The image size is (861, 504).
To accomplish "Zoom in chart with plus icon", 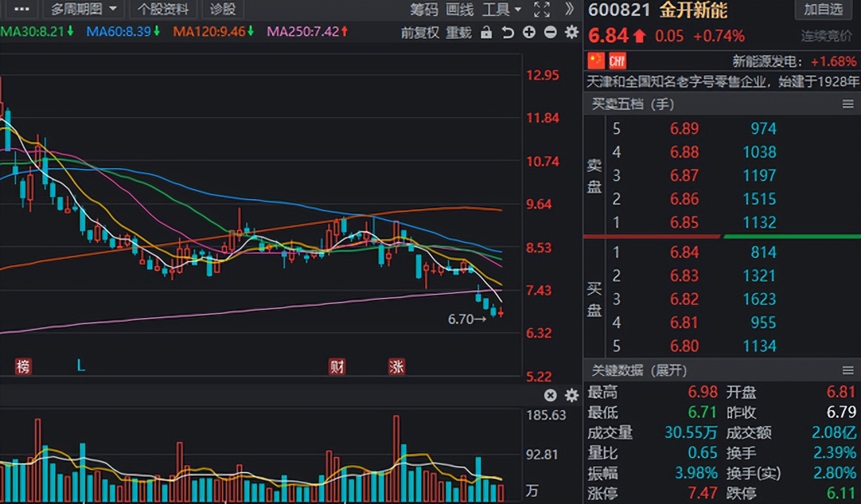I will tap(529, 32).
